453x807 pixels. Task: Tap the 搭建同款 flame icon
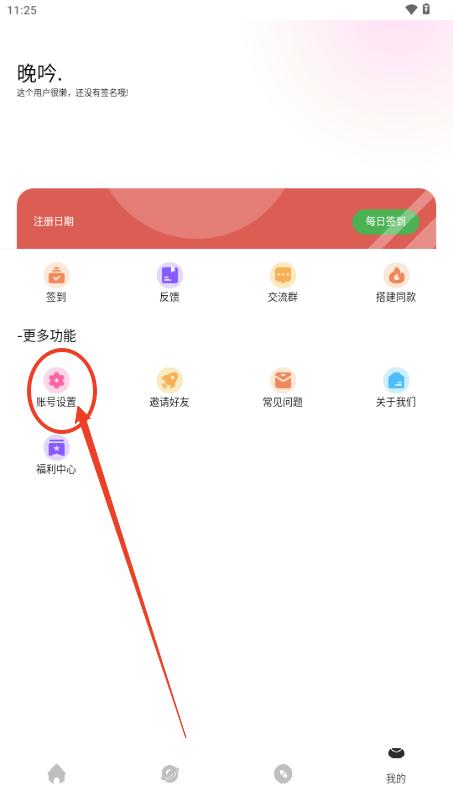point(396,275)
